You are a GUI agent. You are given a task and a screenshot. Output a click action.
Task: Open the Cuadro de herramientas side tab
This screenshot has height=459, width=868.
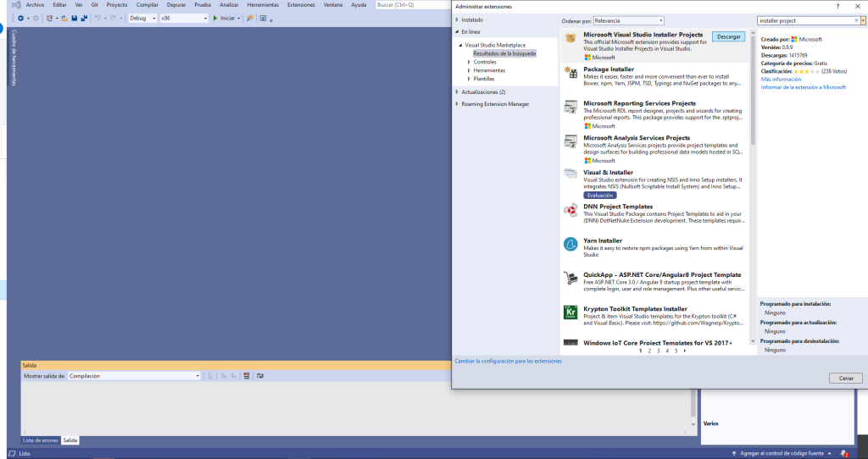[14, 58]
